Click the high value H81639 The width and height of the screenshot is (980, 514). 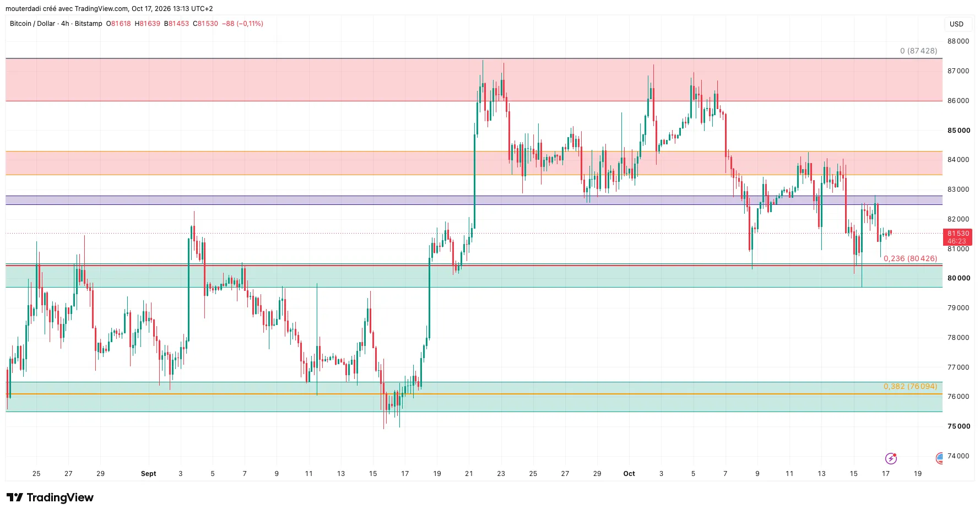[x=148, y=24]
